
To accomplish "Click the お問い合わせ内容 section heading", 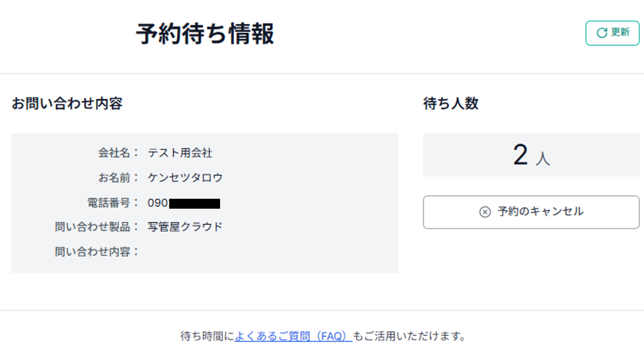I will pyautogui.click(x=69, y=104).
